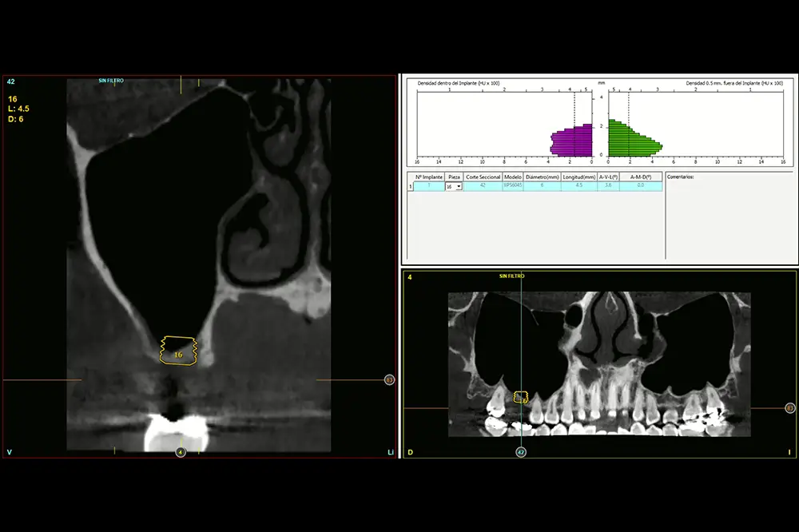Click the Corte Seccional column header
Image resolution: width=799 pixels, height=532 pixels.
pyautogui.click(x=483, y=177)
